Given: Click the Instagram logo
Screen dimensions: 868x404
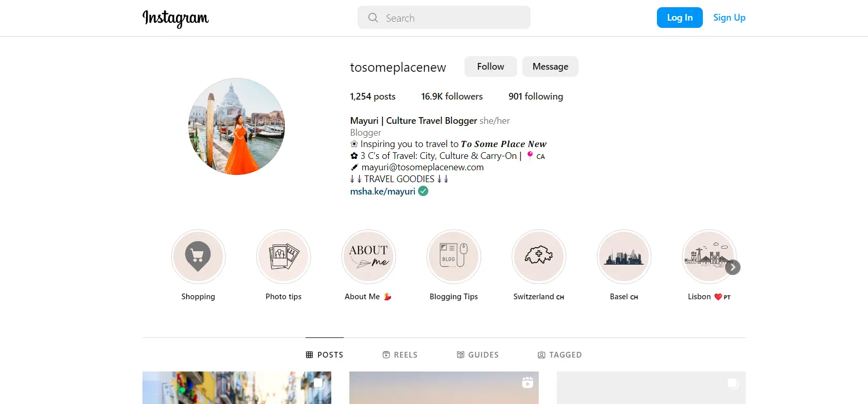Looking at the screenshot, I should click(x=175, y=18).
